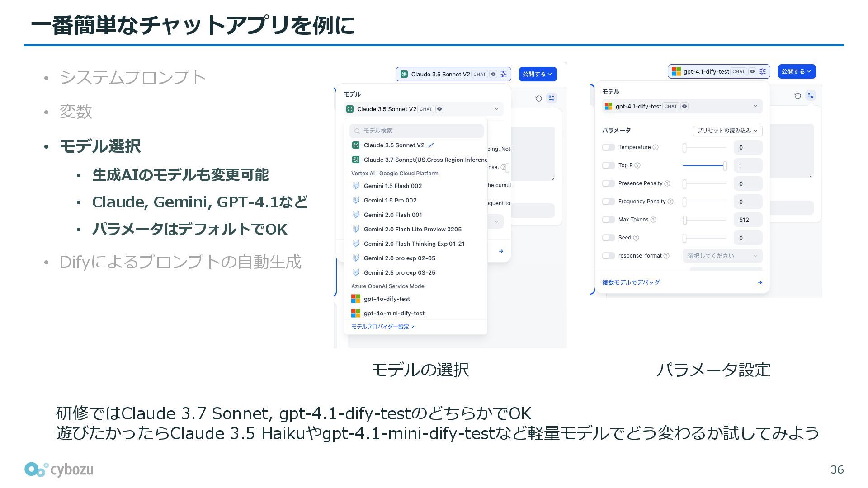Select Gemini 2.0 Flash Lite Preview 0205
Screen dimensions: 868x488
[x=415, y=229]
